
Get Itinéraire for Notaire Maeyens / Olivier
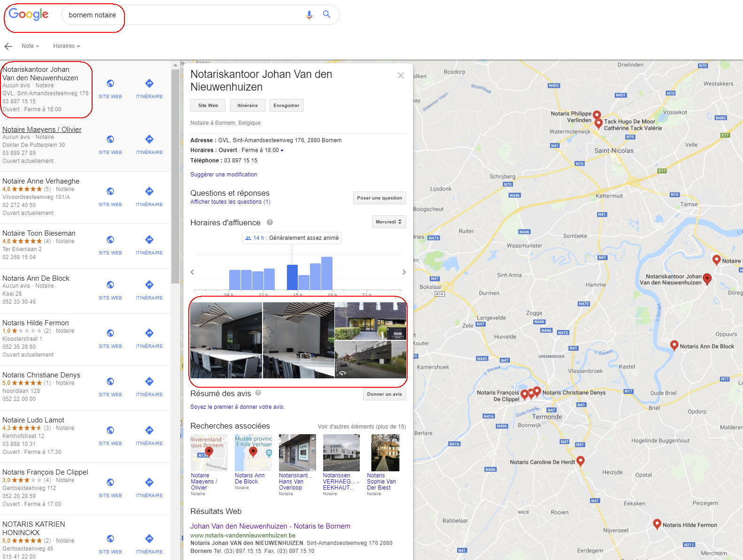tap(149, 139)
